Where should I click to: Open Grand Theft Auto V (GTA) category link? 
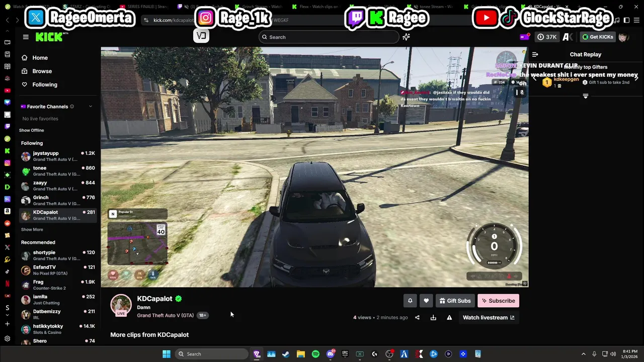(x=165, y=315)
